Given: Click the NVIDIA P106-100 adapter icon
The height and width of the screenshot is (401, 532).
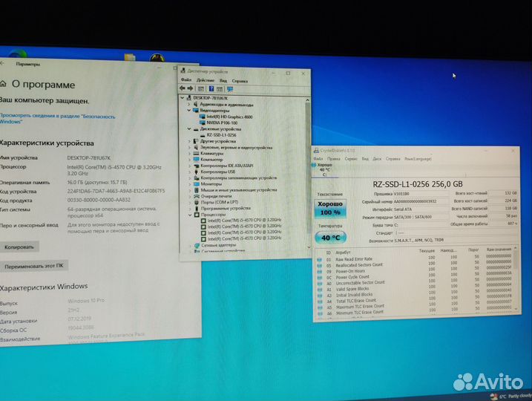Looking at the screenshot, I should click(x=203, y=123).
